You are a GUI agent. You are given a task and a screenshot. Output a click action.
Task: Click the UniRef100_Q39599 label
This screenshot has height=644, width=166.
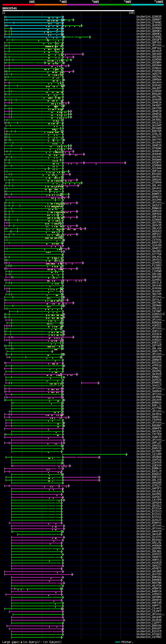[149, 60]
